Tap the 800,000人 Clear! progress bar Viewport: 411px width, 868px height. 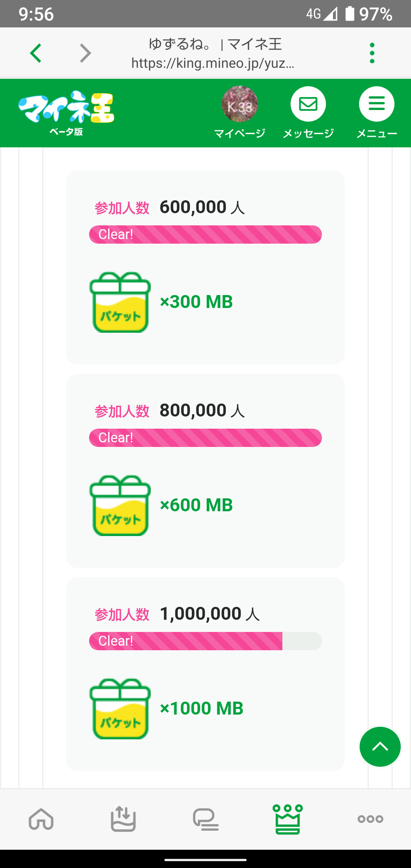tap(205, 438)
